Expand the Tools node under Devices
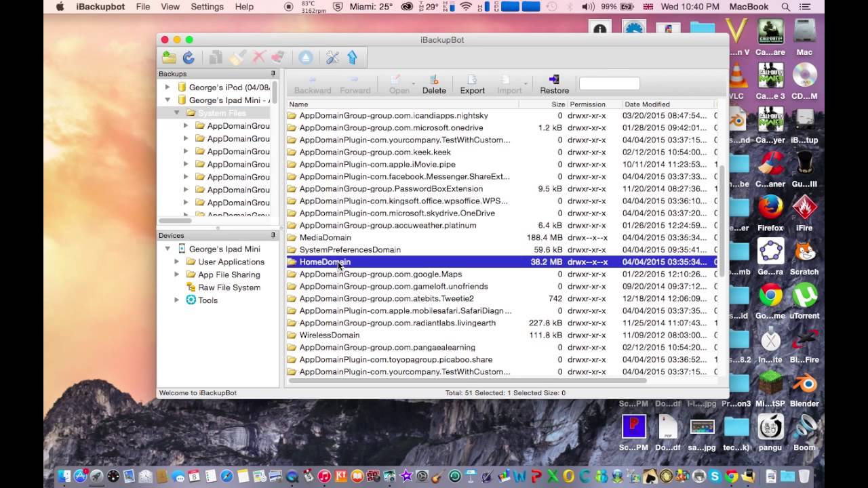The image size is (868, 488). [177, 300]
